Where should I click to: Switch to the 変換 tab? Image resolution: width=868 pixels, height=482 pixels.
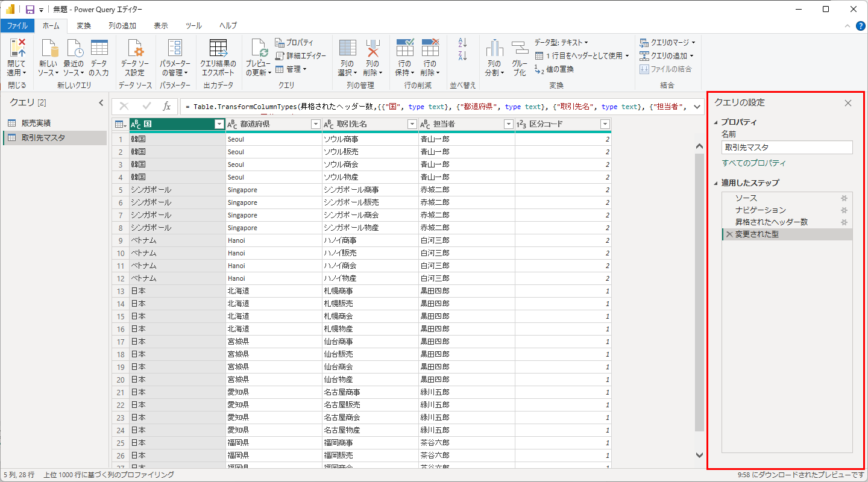click(x=84, y=26)
